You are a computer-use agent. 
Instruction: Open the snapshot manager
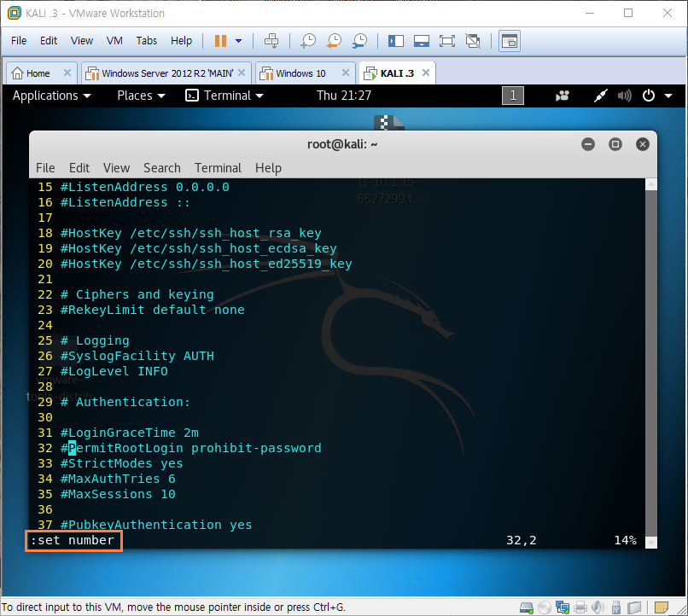tap(360, 41)
